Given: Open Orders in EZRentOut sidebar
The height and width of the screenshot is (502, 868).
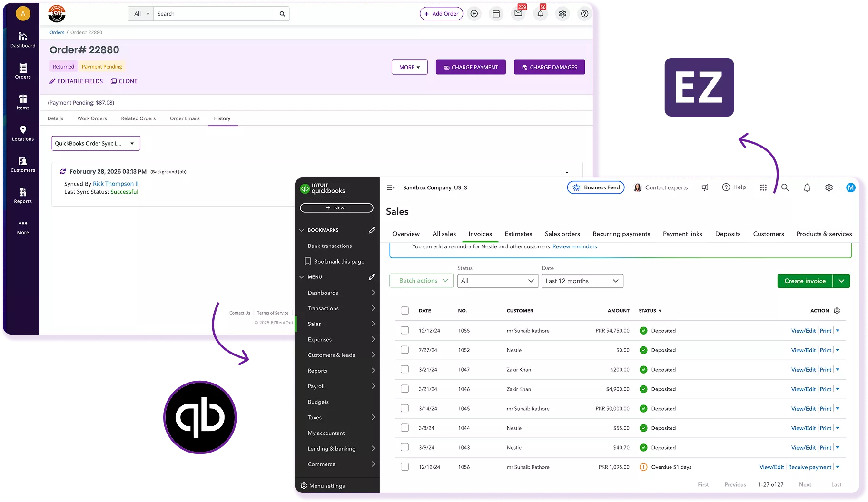Looking at the screenshot, I should [x=23, y=71].
